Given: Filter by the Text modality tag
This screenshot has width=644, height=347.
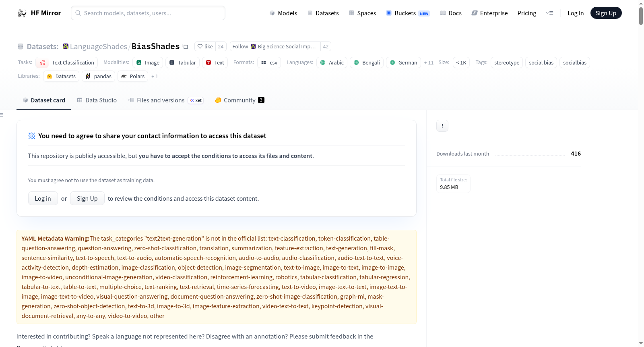Looking at the screenshot, I should tap(215, 62).
